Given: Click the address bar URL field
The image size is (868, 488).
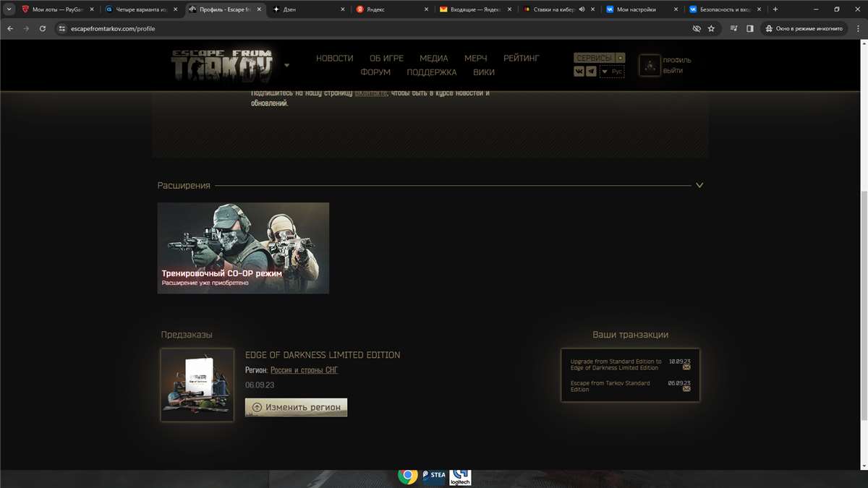Looking at the screenshot, I should point(376,28).
